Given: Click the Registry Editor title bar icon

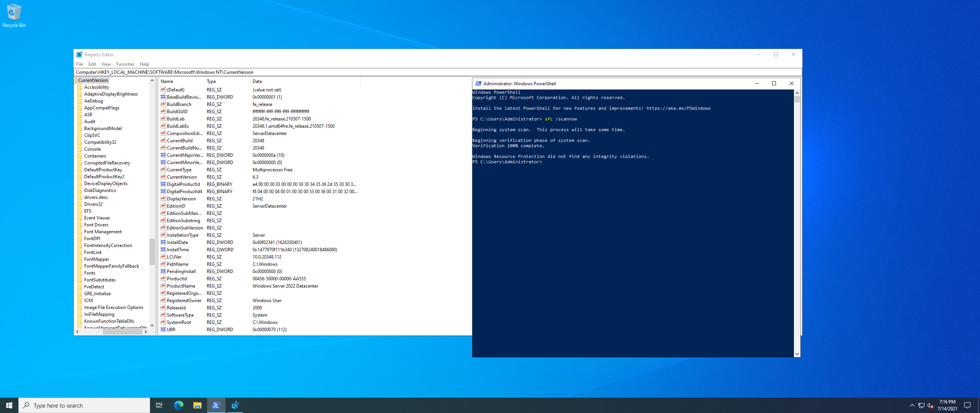Looking at the screenshot, I should click(x=79, y=55).
